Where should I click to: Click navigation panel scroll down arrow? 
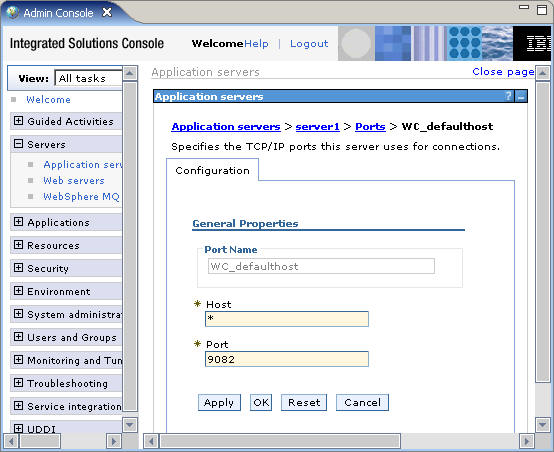(x=130, y=424)
